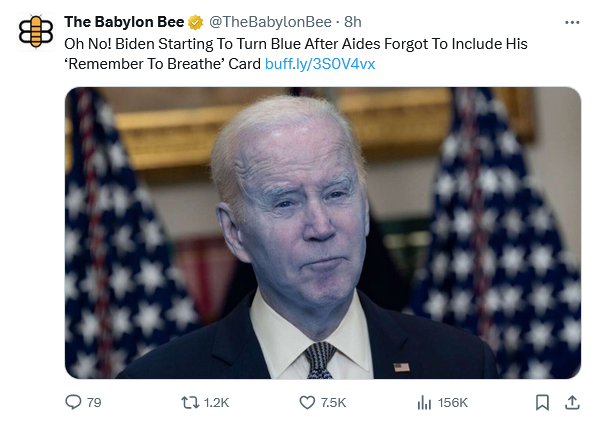Screen dimensions: 598x424
Task: Click the 79 replies count
Action: click(94, 403)
